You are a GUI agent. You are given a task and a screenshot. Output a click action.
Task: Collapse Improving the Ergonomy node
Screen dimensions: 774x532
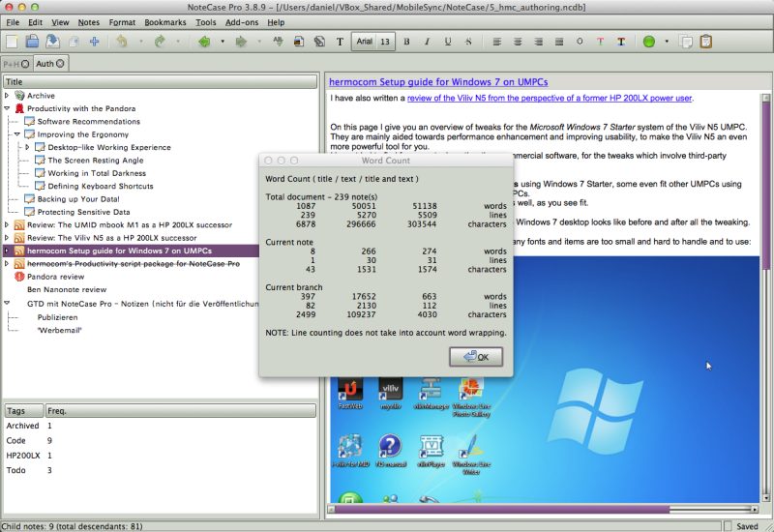[17, 133]
